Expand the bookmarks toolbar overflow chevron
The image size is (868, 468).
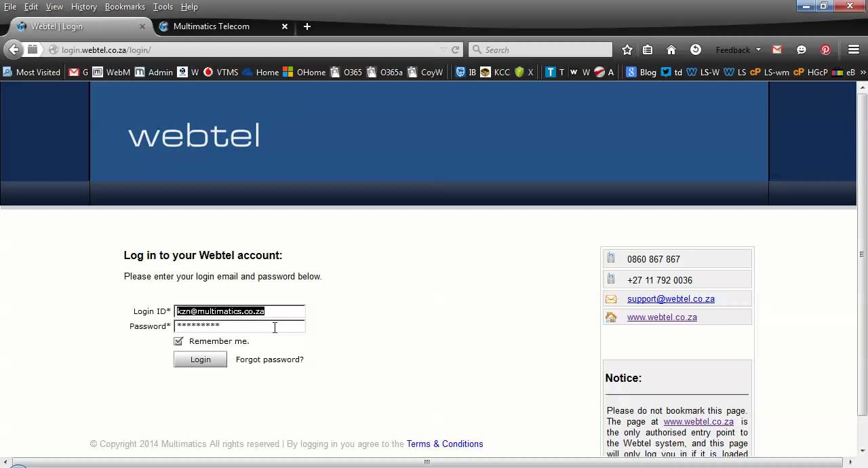pyautogui.click(x=863, y=72)
